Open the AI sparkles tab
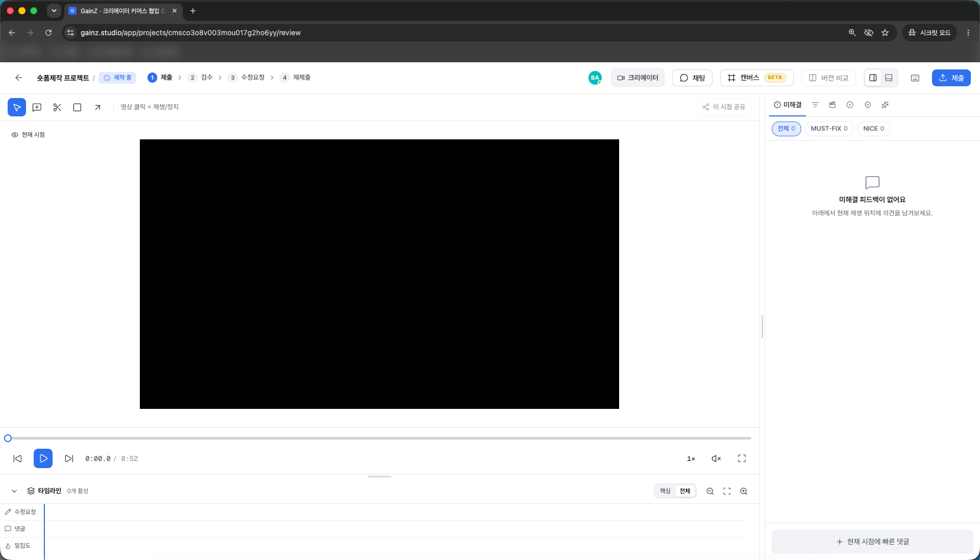The height and width of the screenshot is (560, 980). click(x=885, y=105)
